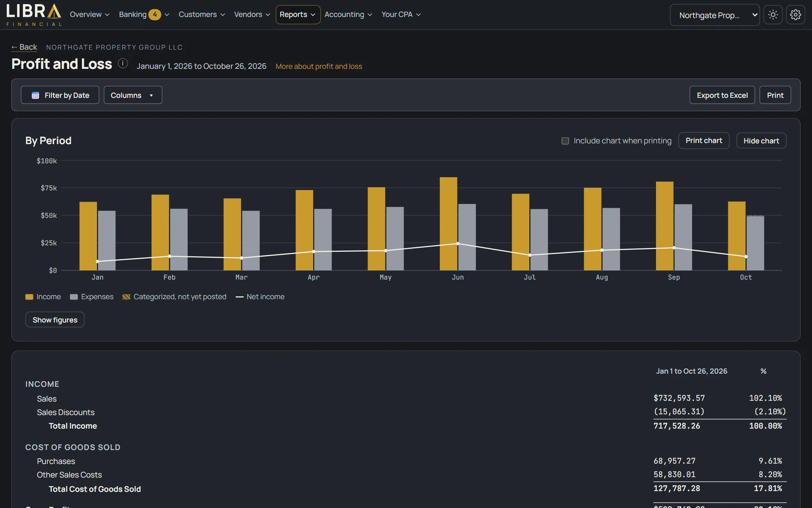Hide the chart with Hide chart button
The image size is (812, 508).
(761, 141)
